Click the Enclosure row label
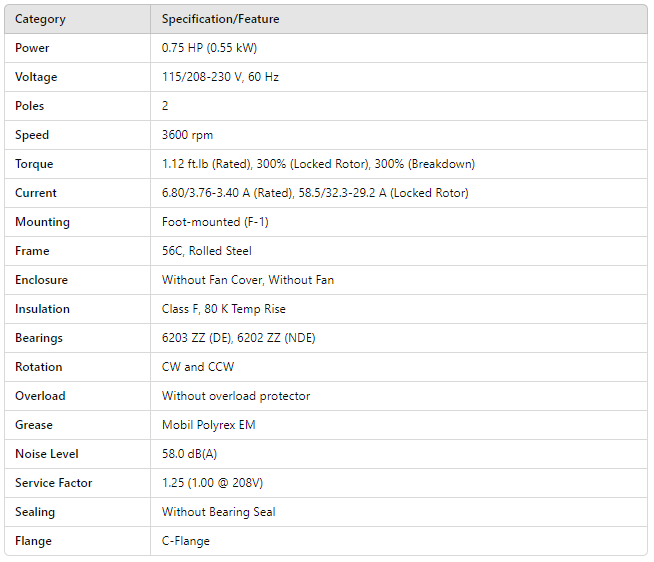Screen dimensions: 654x562 pyautogui.click(x=41, y=280)
